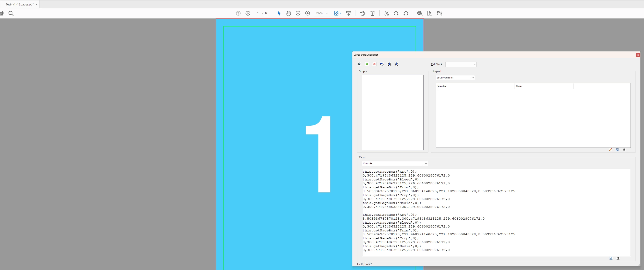Image resolution: width=644 pixels, height=270 pixels.
Task: Click the page number input field
Action: pyautogui.click(x=258, y=13)
